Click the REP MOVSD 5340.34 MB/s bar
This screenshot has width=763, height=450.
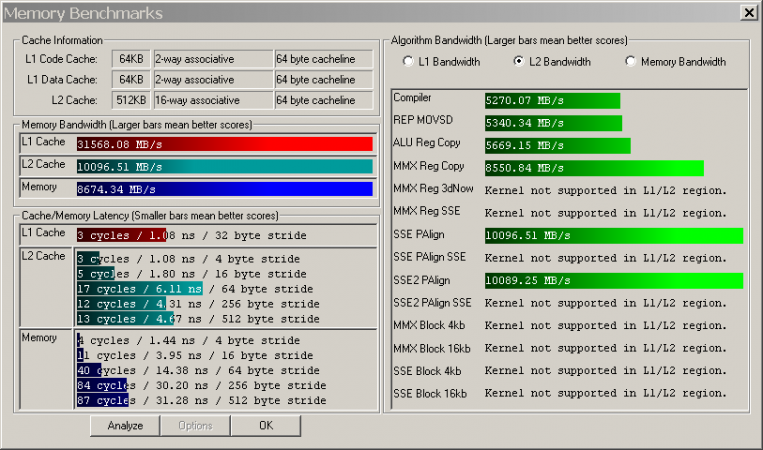553,123
